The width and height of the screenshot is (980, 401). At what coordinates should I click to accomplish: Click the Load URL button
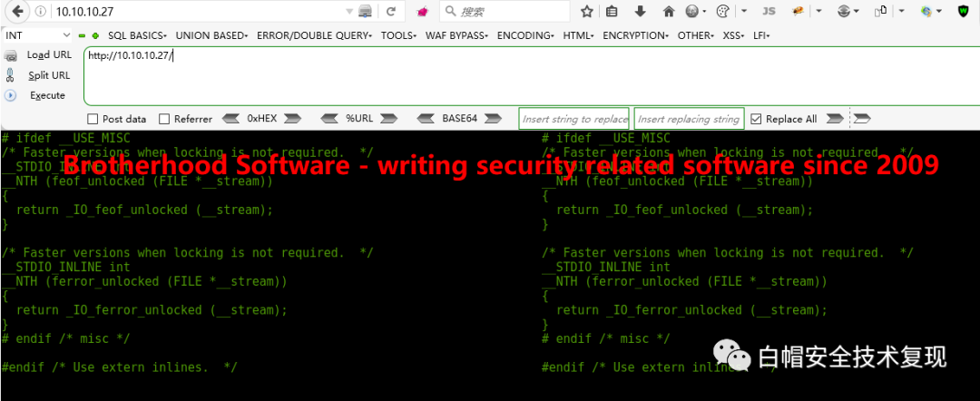click(x=49, y=55)
